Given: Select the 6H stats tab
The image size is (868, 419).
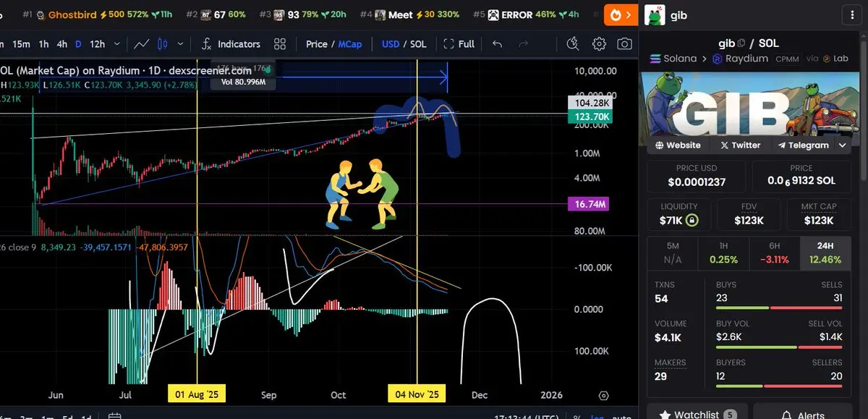Looking at the screenshot, I should pyautogui.click(x=775, y=253).
